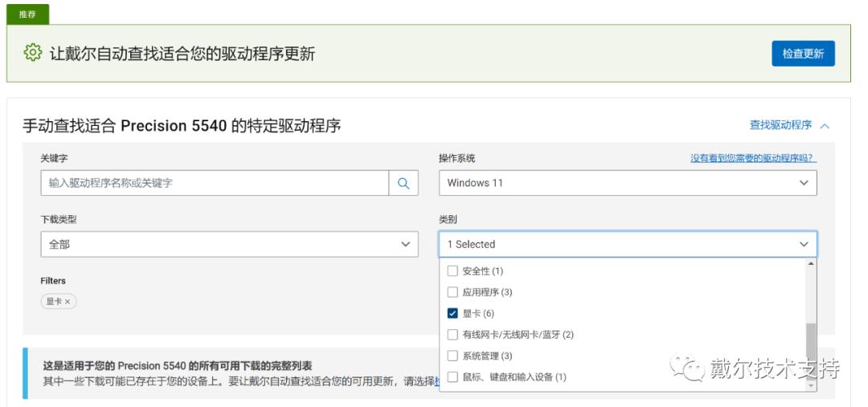This screenshot has height=407, width=868.
Task: Open the 操作系统 Windows 11 dropdown
Action: tap(628, 183)
